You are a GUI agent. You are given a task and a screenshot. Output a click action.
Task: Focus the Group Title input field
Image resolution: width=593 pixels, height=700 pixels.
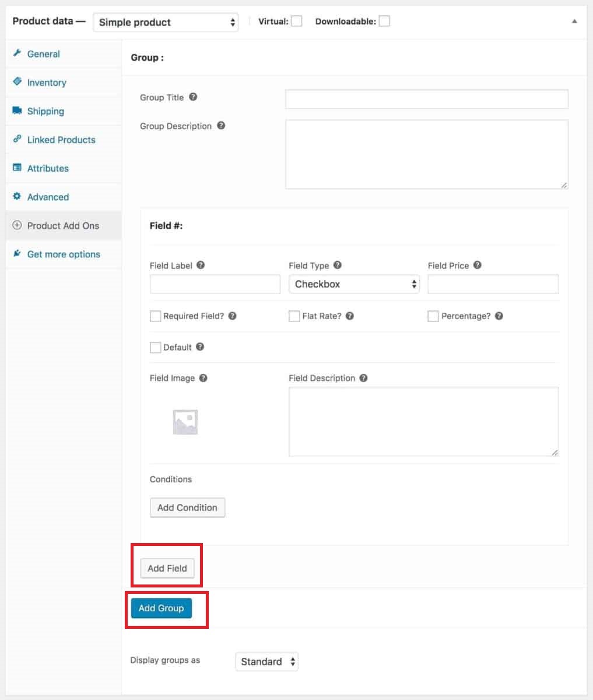pos(427,99)
